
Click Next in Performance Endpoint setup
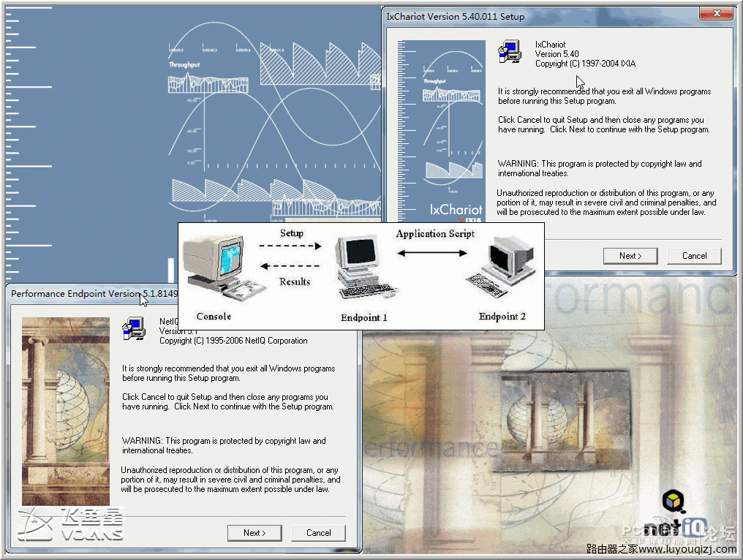254,533
